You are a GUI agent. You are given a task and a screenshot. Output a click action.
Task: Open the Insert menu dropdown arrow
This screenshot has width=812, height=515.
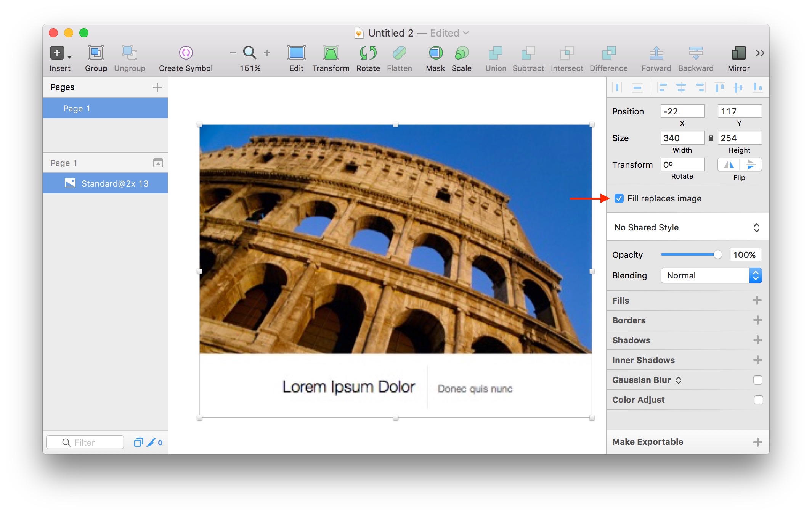(x=69, y=57)
